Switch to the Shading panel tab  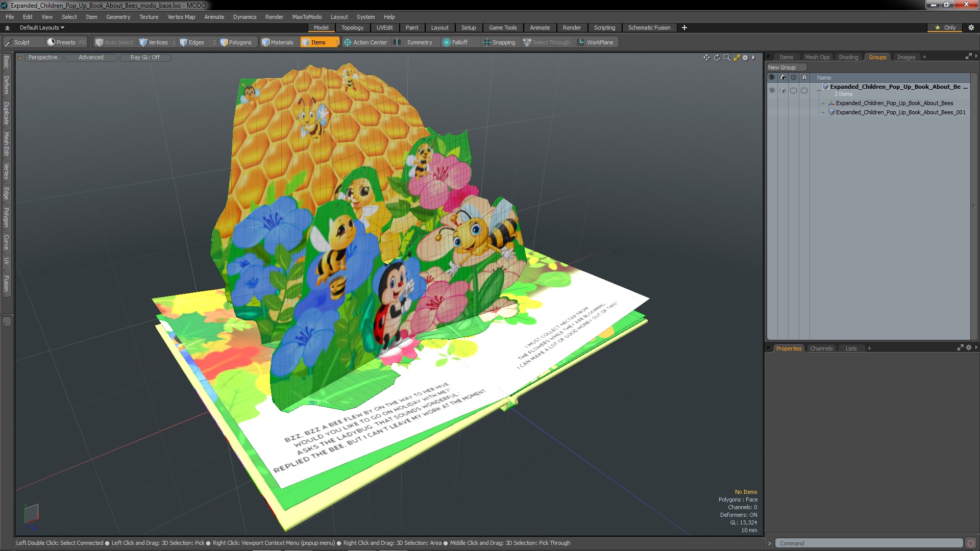848,57
